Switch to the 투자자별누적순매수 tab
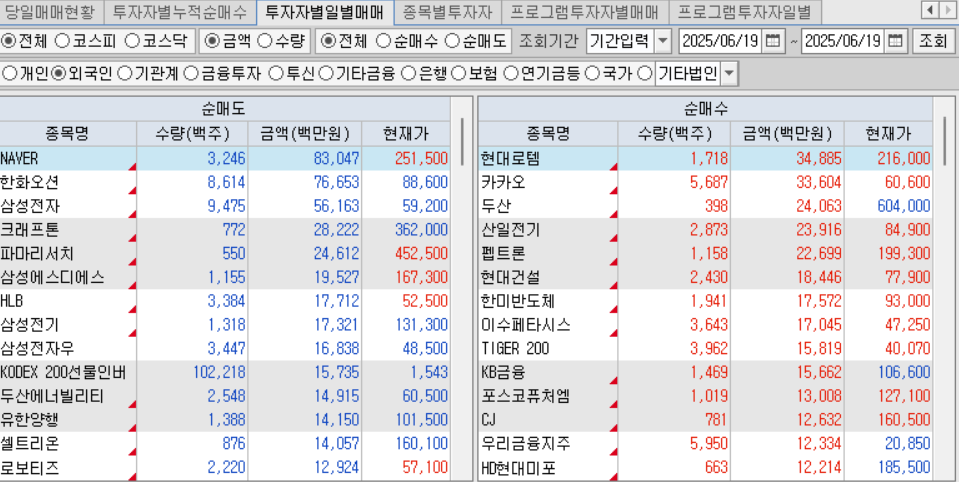This screenshot has height=482, width=959. tap(180, 10)
